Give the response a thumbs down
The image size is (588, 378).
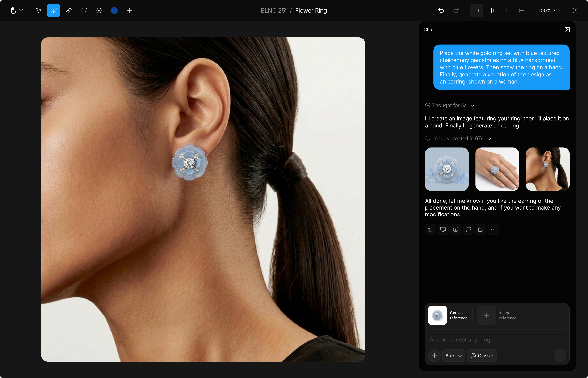(x=443, y=229)
